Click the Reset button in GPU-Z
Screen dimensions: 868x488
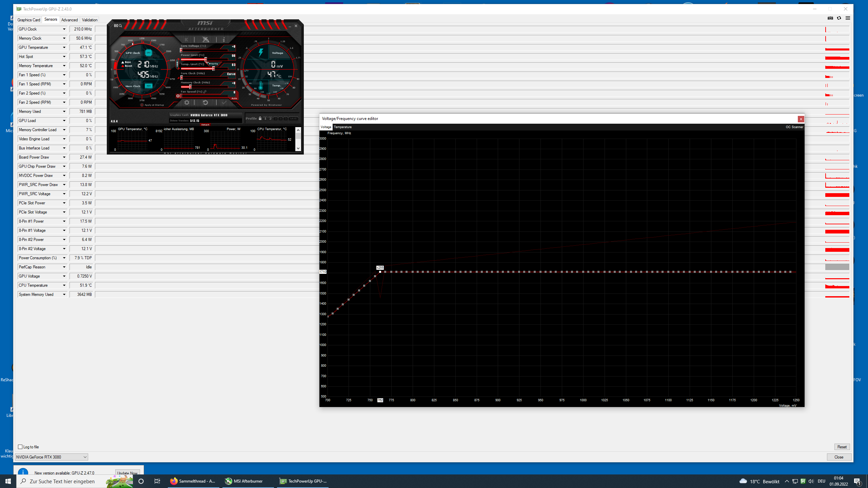tap(842, 447)
